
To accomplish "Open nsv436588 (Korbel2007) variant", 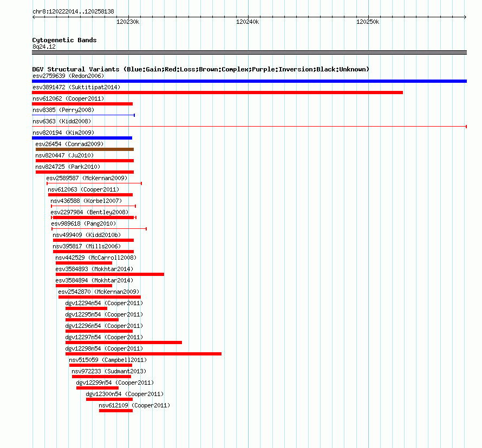I will pyautogui.click(x=86, y=201).
